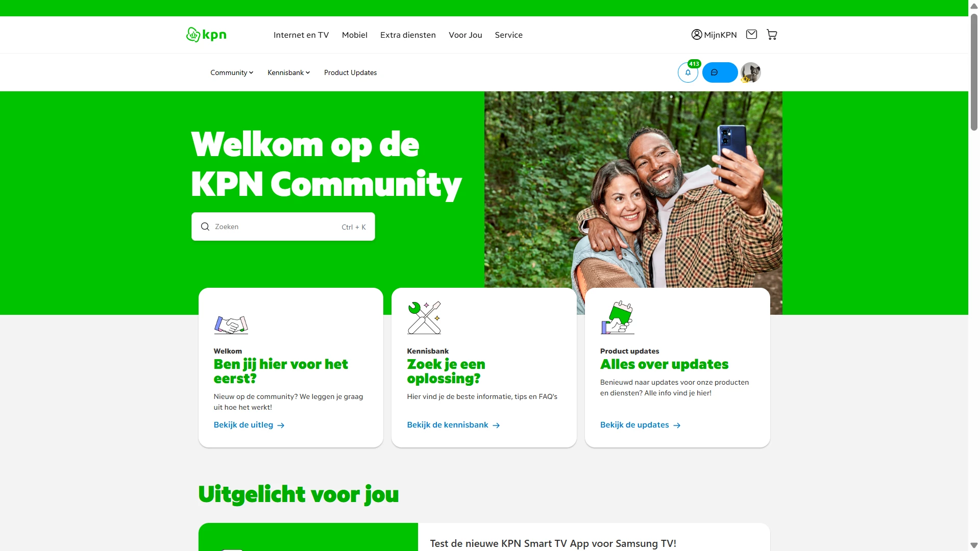This screenshot has height=551, width=980.
Task: Expand the Community dropdown menu
Action: (232, 72)
